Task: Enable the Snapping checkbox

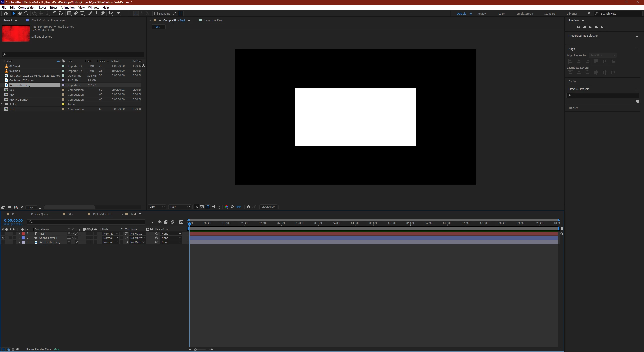Action: (x=156, y=14)
